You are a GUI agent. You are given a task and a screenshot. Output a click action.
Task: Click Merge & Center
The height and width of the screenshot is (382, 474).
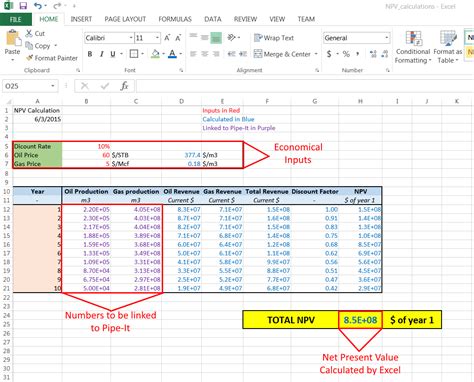(x=282, y=54)
